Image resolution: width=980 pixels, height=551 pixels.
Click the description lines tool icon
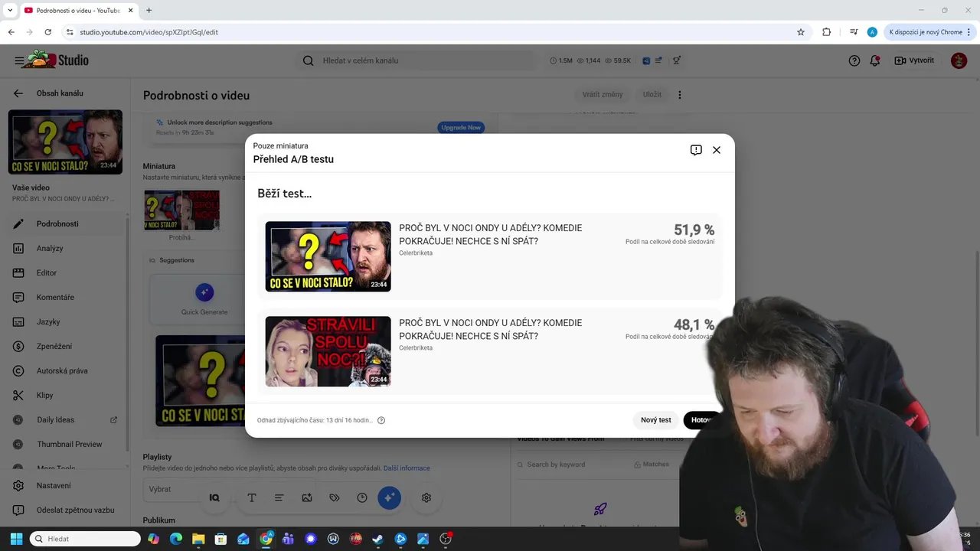(x=279, y=497)
